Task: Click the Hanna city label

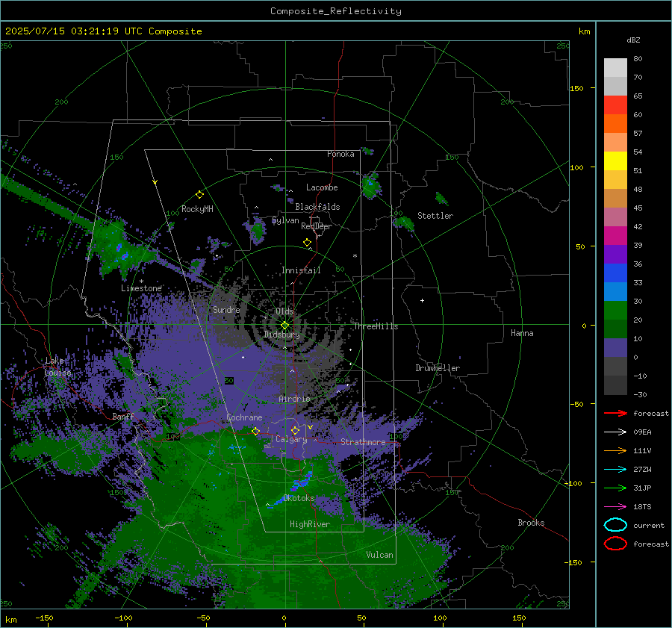Action: tap(522, 333)
